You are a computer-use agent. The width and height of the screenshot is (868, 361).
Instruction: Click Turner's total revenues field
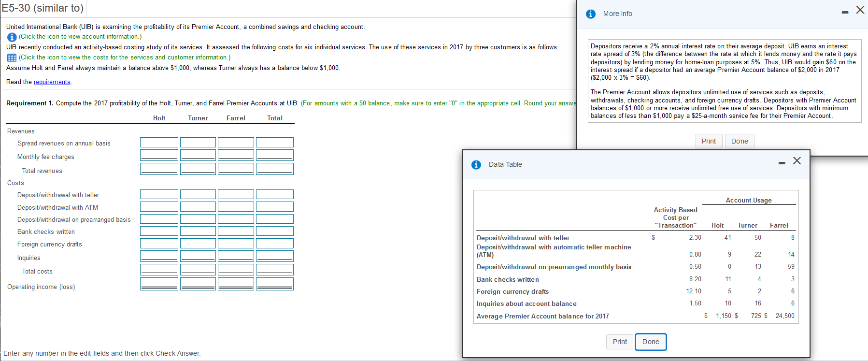pyautogui.click(x=198, y=169)
